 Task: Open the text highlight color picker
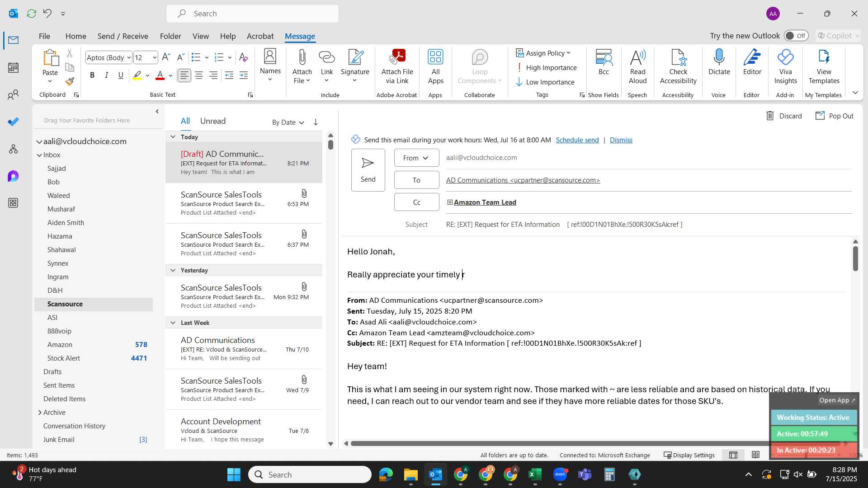[x=147, y=75]
